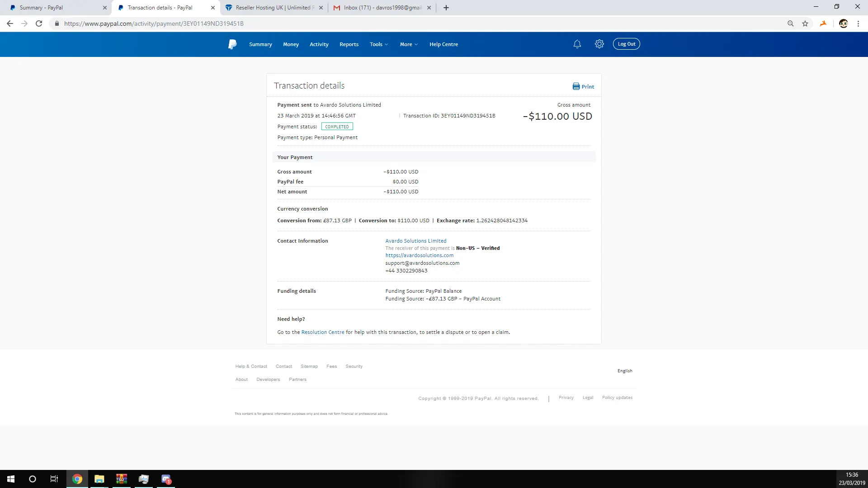
Task: Open Chrome three-dot menu
Action: 858,23
